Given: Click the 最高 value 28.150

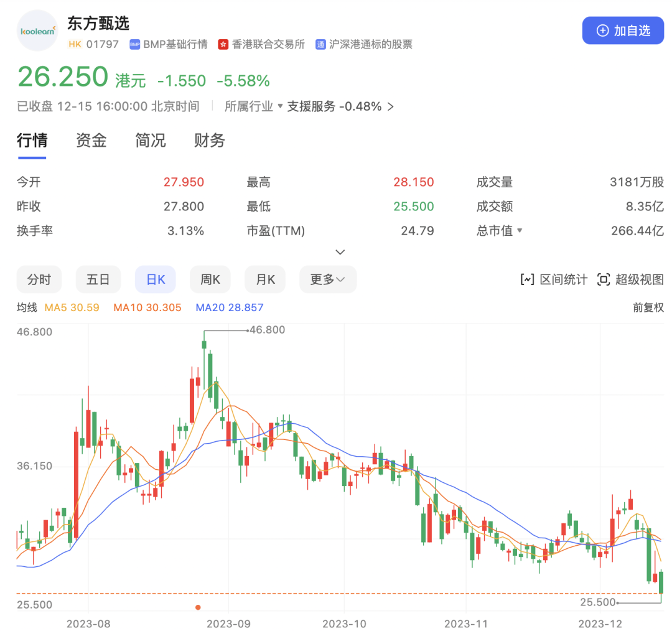Looking at the screenshot, I should pyautogui.click(x=414, y=182).
